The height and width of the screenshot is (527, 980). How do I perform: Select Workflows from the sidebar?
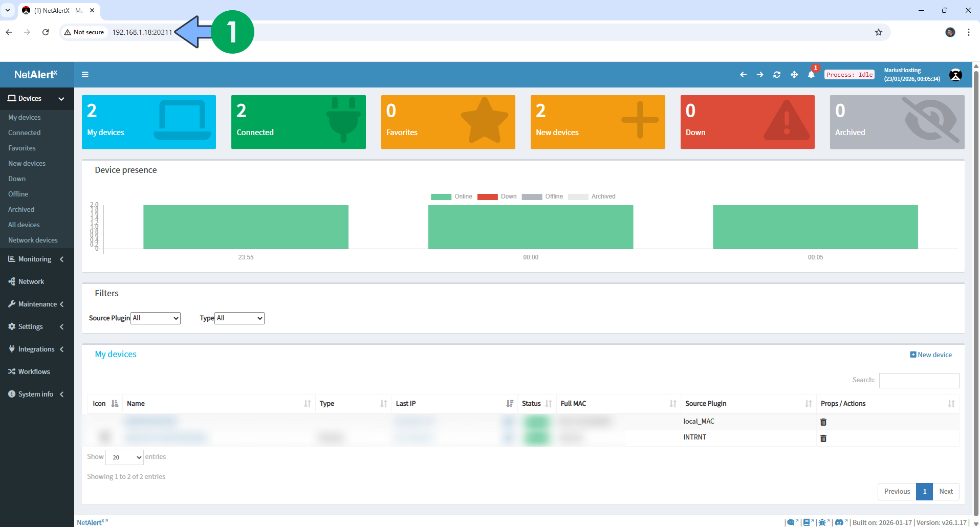(x=33, y=371)
